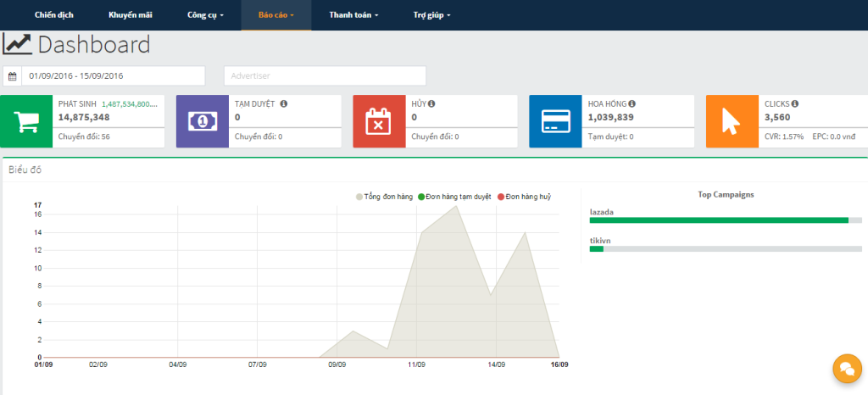This screenshot has width=868, height=395.
Task: Open the Chiến dịch menu item
Action: [53, 15]
